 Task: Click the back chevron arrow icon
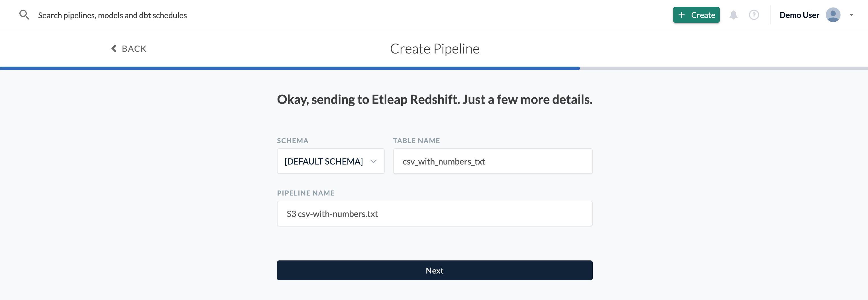114,48
